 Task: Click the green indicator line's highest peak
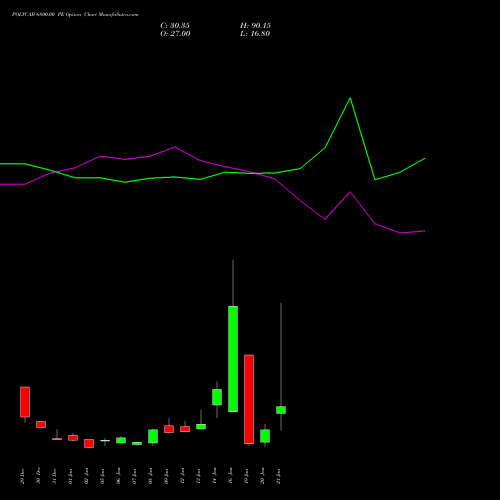click(x=350, y=98)
